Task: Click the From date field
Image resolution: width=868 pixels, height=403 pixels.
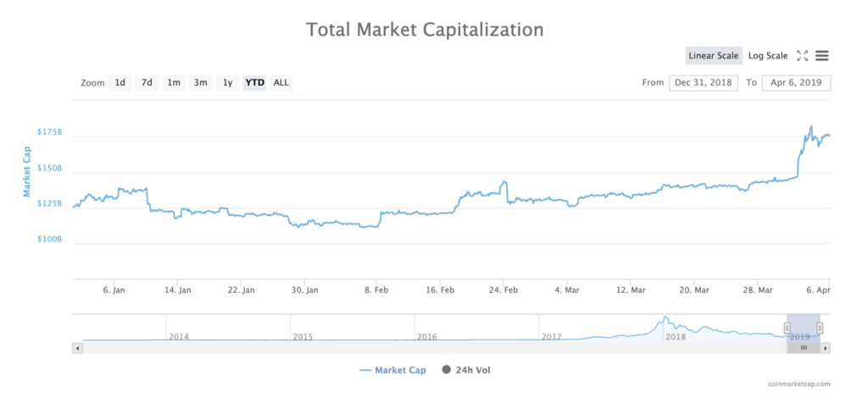Action: click(703, 83)
